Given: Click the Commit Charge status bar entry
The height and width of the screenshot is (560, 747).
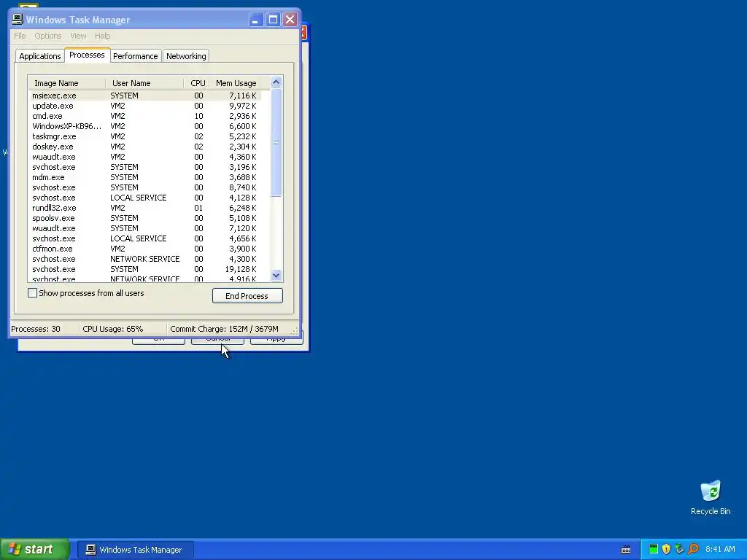Looking at the screenshot, I should coord(228,329).
